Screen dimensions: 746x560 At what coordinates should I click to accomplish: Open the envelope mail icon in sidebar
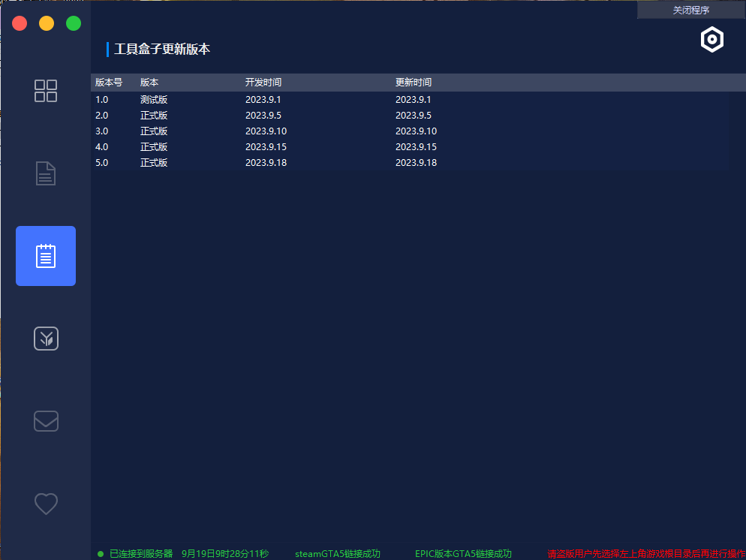(x=46, y=421)
